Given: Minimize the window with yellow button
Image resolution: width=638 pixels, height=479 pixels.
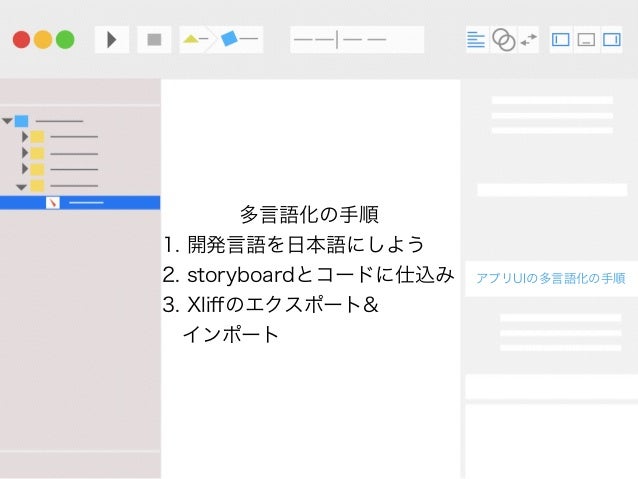Looking at the screenshot, I should (43, 39).
